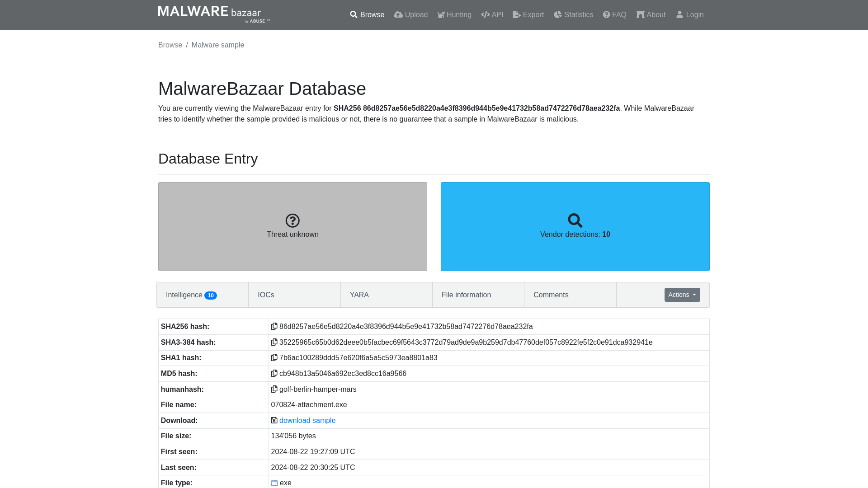Click the Browse magnifying glass icon
Image resolution: width=868 pixels, height=488 pixels.
(x=353, y=14)
